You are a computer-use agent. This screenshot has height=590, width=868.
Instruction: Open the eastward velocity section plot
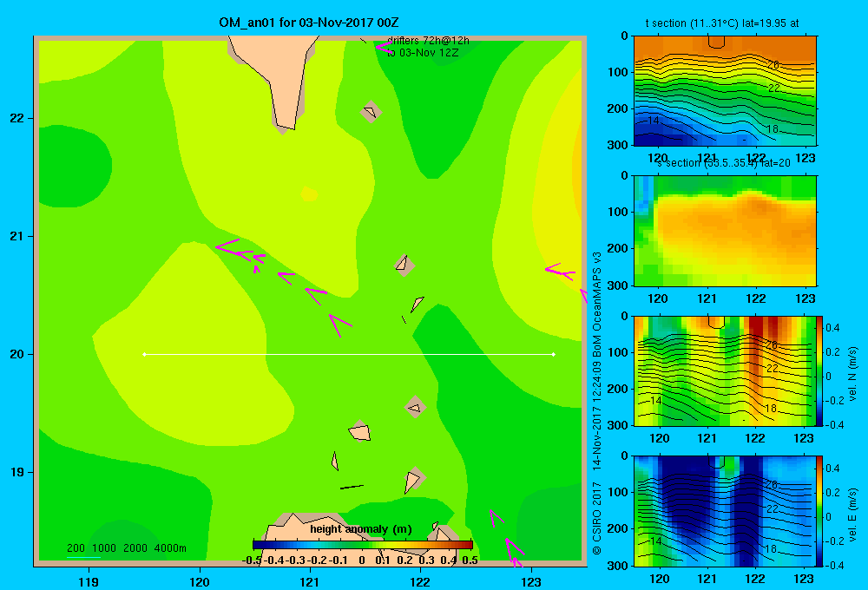[x=724, y=511]
